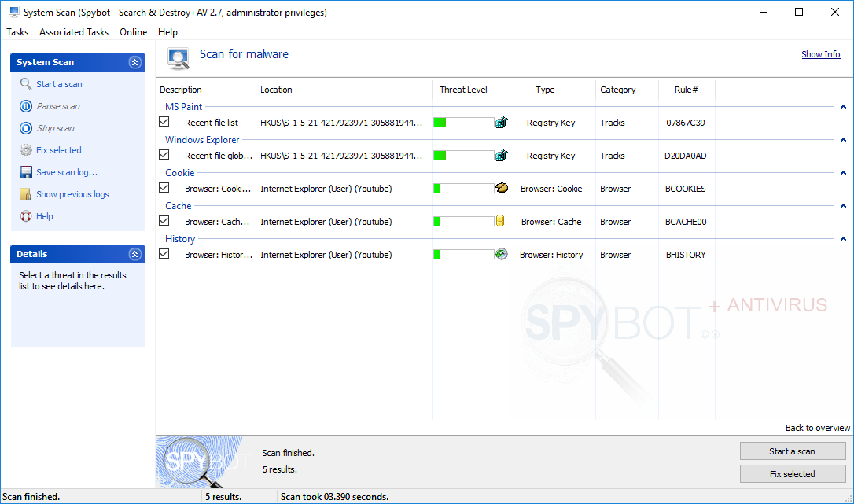Uncheck the MS Paint Recent file list checkbox
This screenshot has height=504, width=854.
click(164, 122)
